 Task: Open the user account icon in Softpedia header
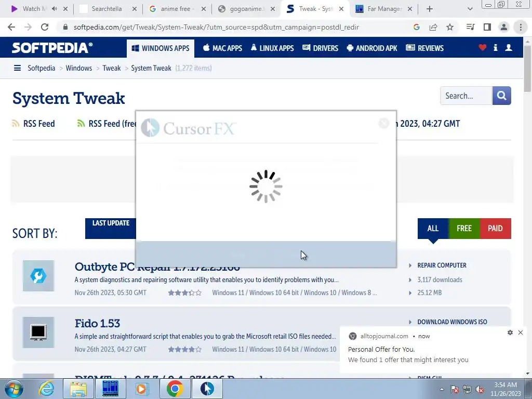[x=509, y=47]
